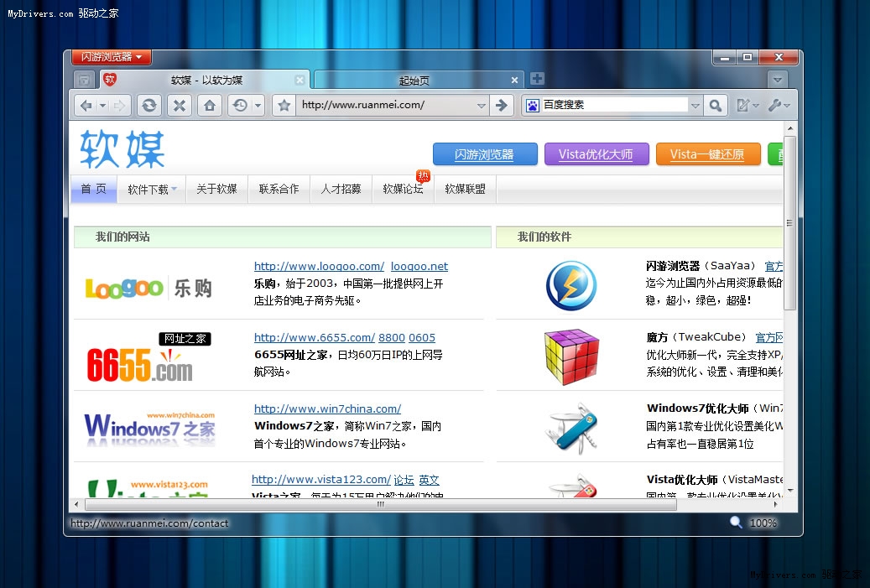Close the 起始页 tab
Viewport: 870px width, 588px height.
514,81
